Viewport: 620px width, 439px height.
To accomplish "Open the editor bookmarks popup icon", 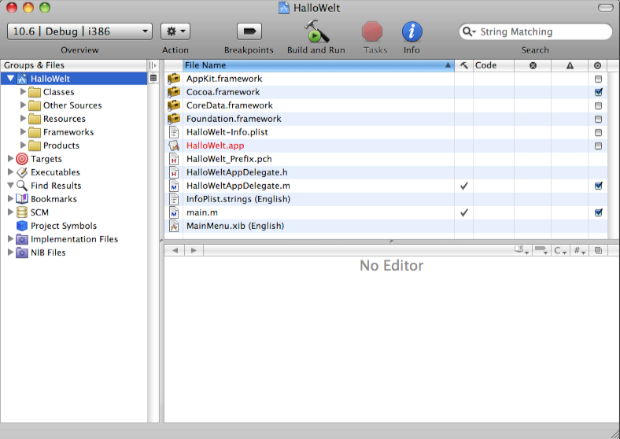I will (x=521, y=250).
